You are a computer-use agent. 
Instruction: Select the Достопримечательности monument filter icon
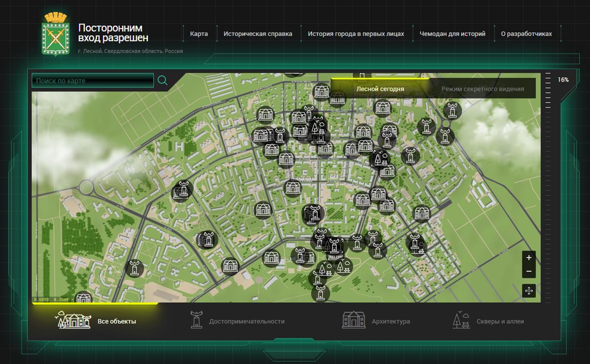tap(196, 320)
